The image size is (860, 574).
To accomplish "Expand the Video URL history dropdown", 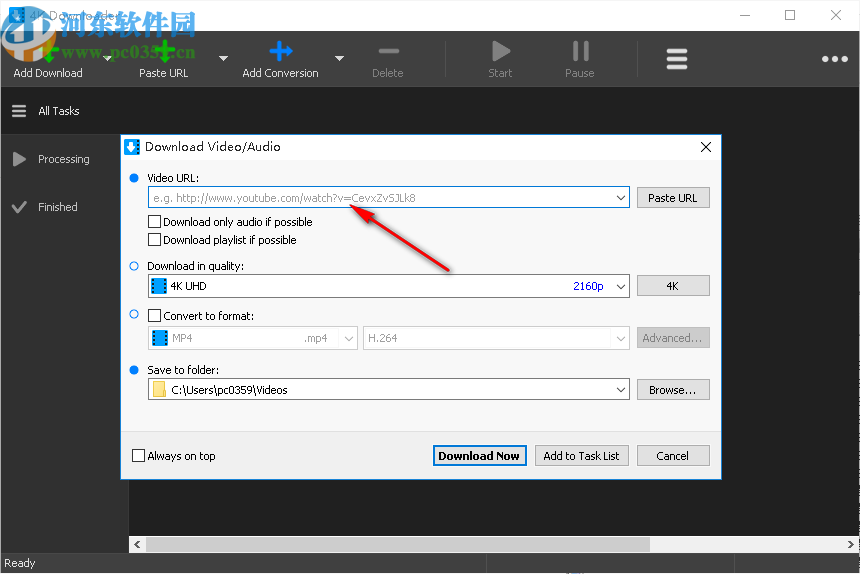I will point(621,198).
